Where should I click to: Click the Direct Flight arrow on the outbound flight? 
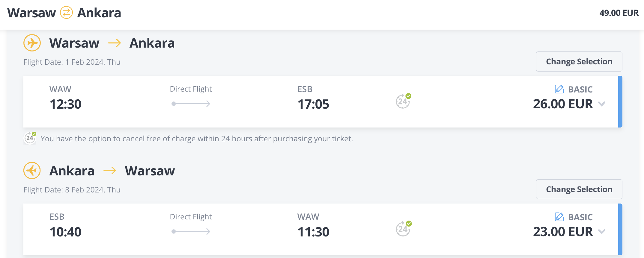191,104
